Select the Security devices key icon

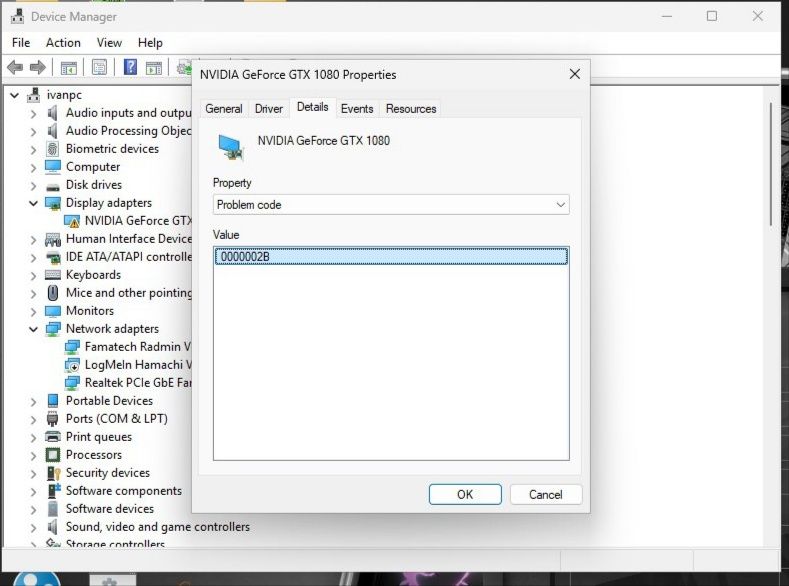coord(53,473)
